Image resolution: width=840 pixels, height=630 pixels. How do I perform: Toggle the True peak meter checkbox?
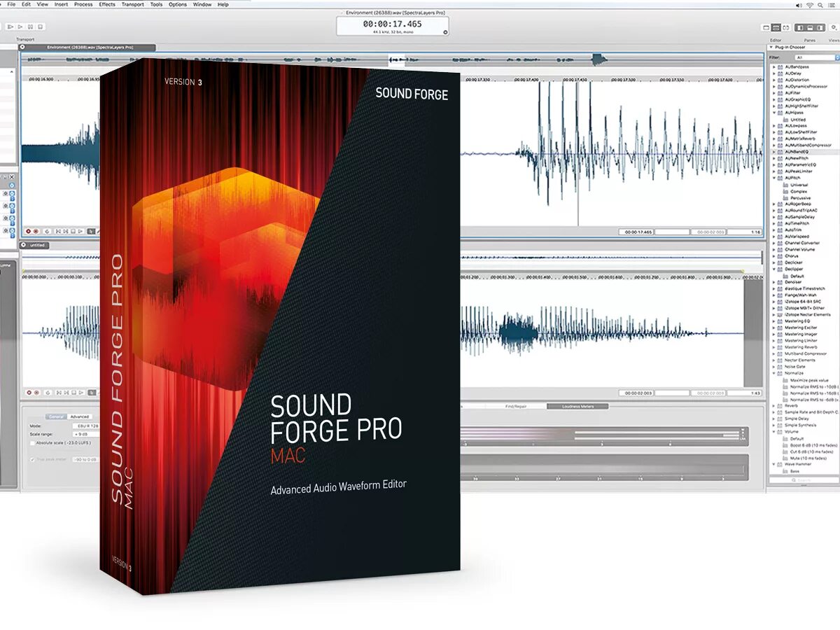(32, 459)
